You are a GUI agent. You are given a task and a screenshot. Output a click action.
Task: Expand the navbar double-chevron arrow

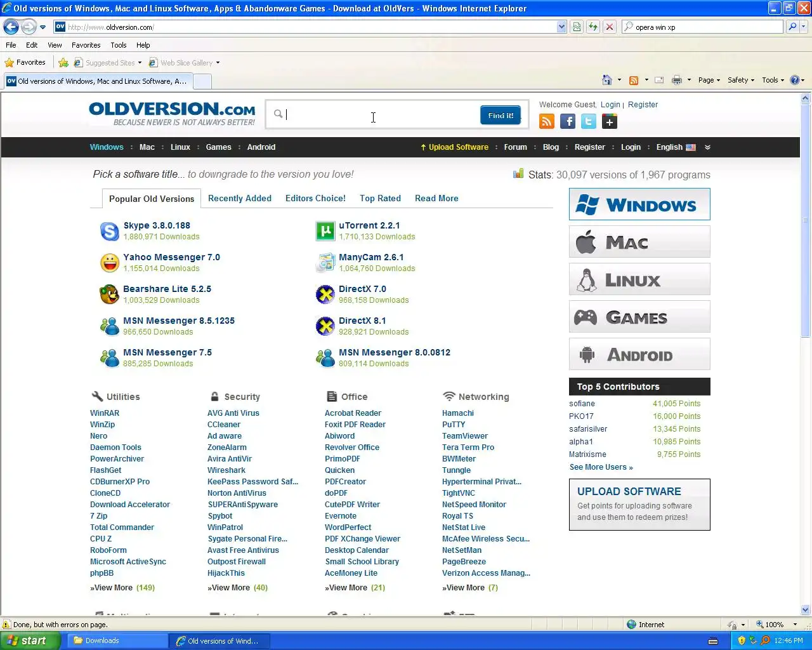pyautogui.click(x=707, y=147)
